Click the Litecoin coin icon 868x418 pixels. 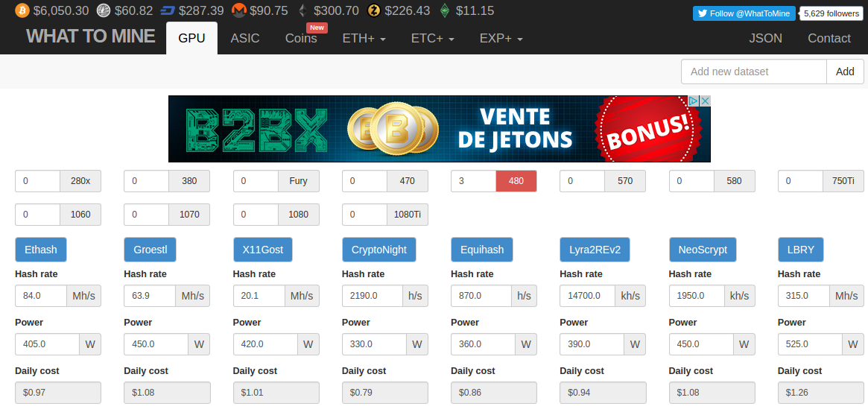104,10
